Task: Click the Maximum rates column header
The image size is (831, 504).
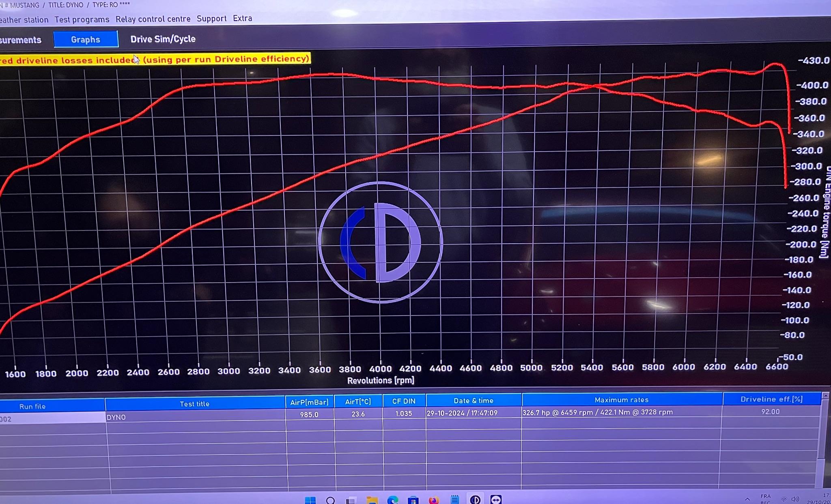Action: coord(621,400)
